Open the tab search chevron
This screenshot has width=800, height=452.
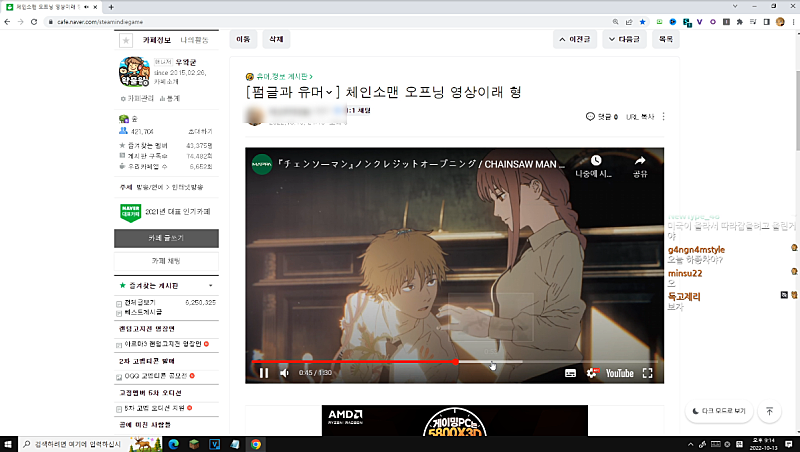tap(735, 6)
